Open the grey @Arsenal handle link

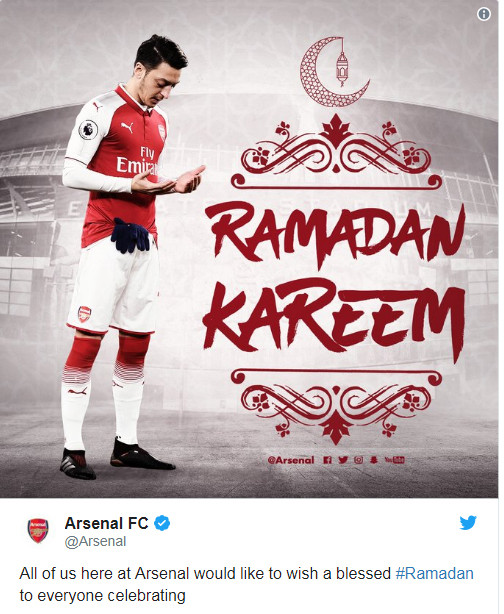click(95, 542)
